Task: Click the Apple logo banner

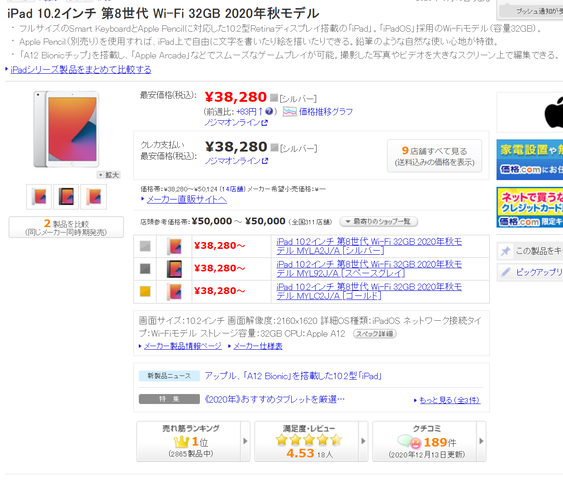Action: pos(530,112)
